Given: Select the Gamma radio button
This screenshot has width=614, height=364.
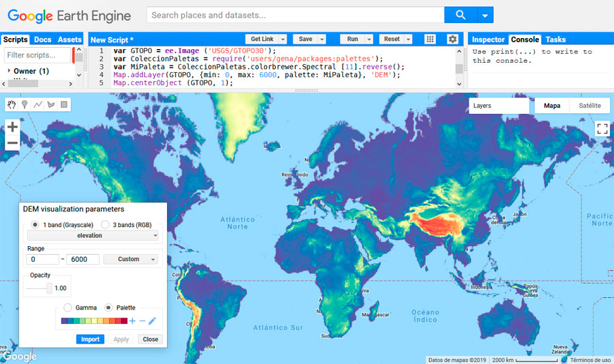Looking at the screenshot, I should pos(68,307).
